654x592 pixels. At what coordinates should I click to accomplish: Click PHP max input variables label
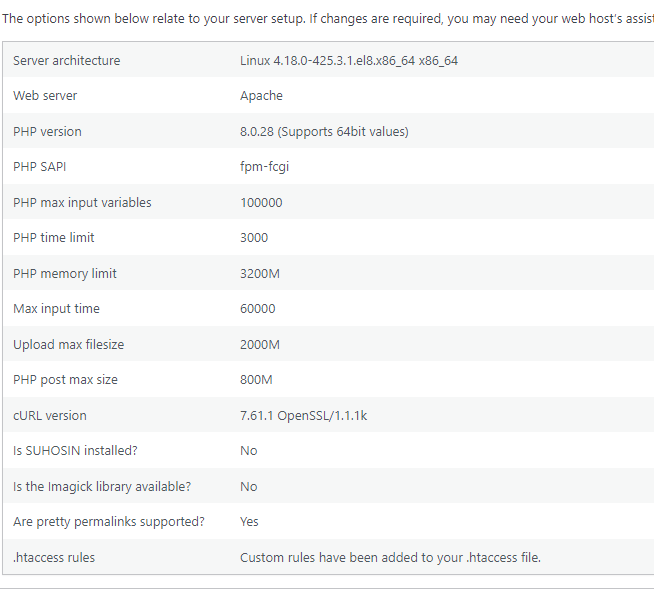click(82, 202)
